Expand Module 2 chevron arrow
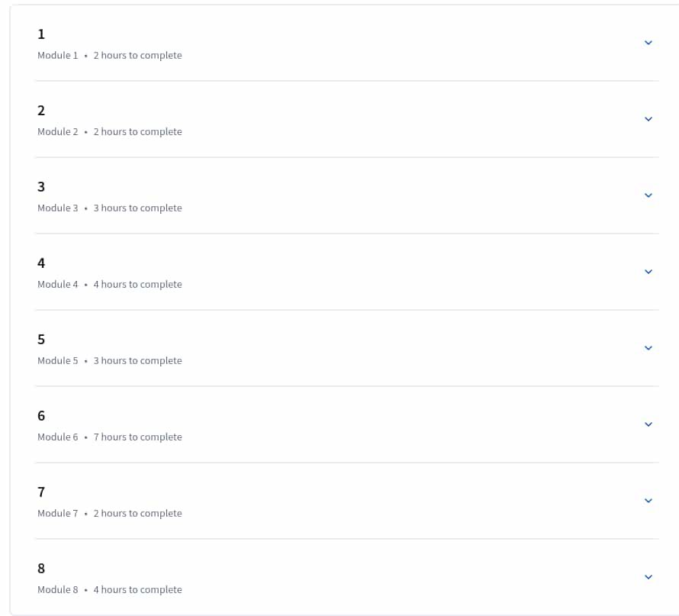The image size is (679, 616). 648,118
